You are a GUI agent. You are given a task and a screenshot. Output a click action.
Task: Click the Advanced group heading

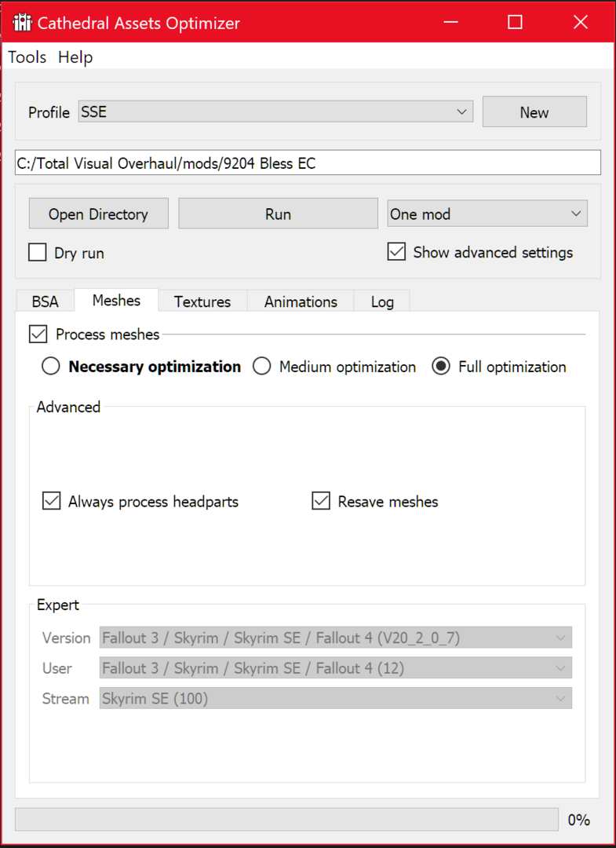coord(68,406)
